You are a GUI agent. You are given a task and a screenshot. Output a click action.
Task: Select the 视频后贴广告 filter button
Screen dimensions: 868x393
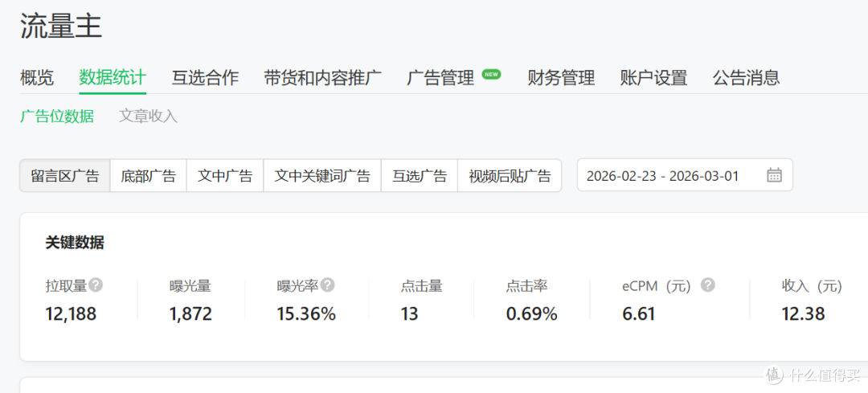click(x=510, y=176)
